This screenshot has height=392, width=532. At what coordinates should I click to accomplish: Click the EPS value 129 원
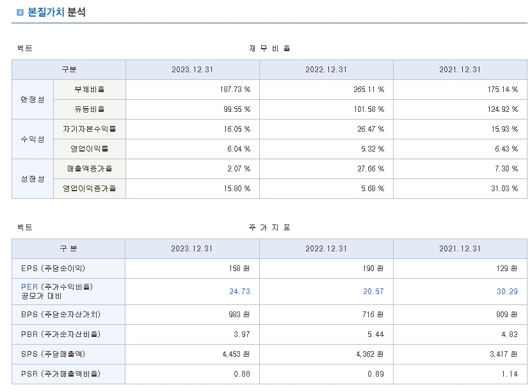(507, 269)
